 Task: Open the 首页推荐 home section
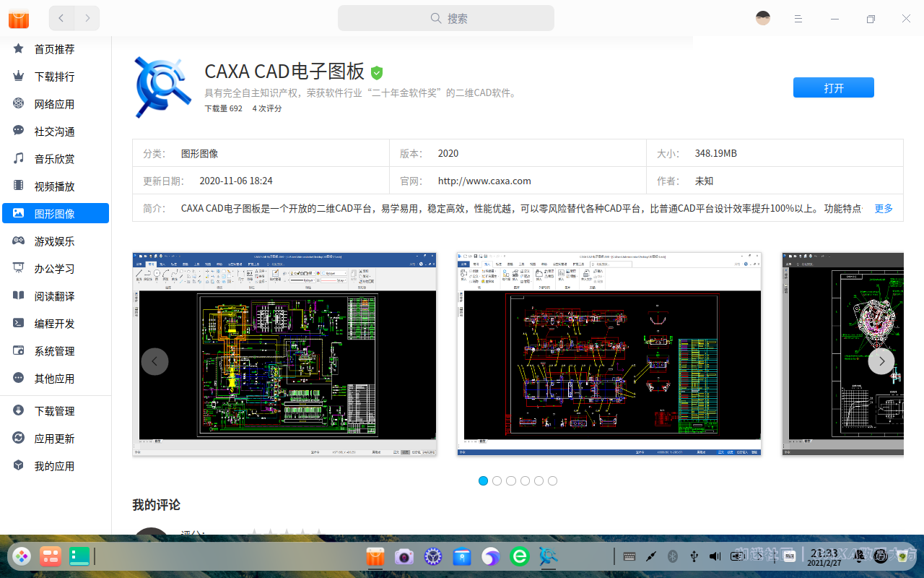pyautogui.click(x=54, y=49)
